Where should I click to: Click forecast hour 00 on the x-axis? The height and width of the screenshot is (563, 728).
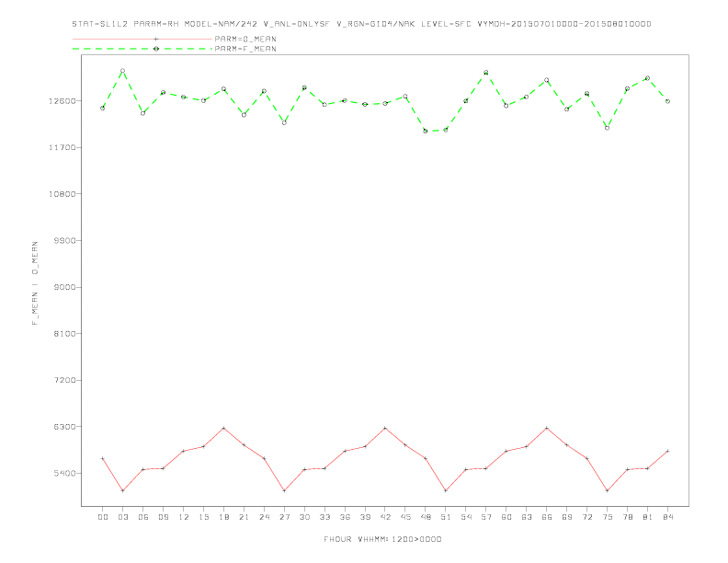tap(103, 517)
